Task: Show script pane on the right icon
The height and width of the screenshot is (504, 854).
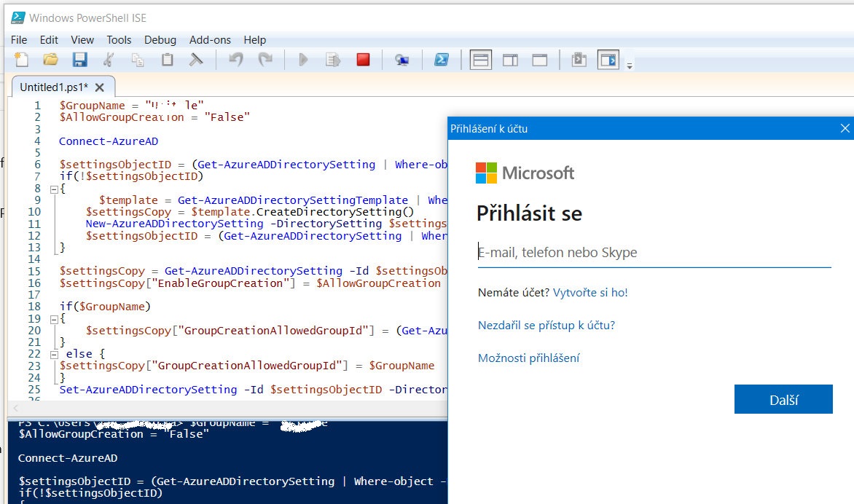Action: pyautogui.click(x=510, y=59)
